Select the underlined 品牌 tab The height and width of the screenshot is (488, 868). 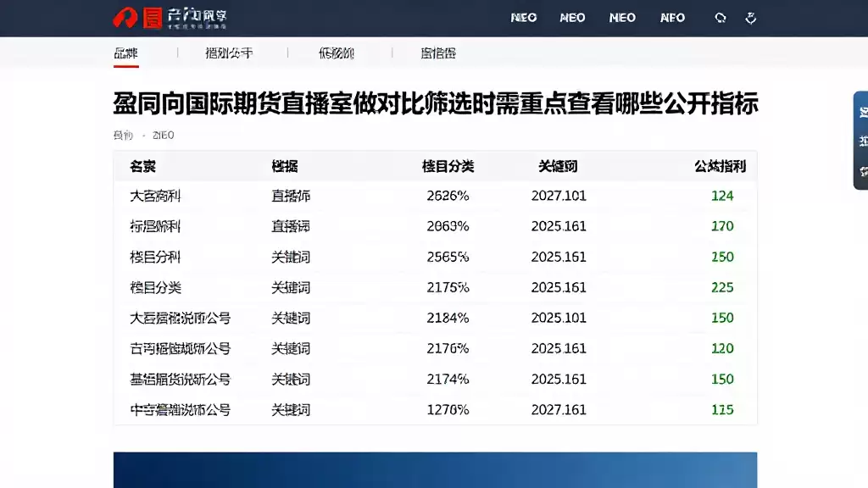[x=125, y=53]
